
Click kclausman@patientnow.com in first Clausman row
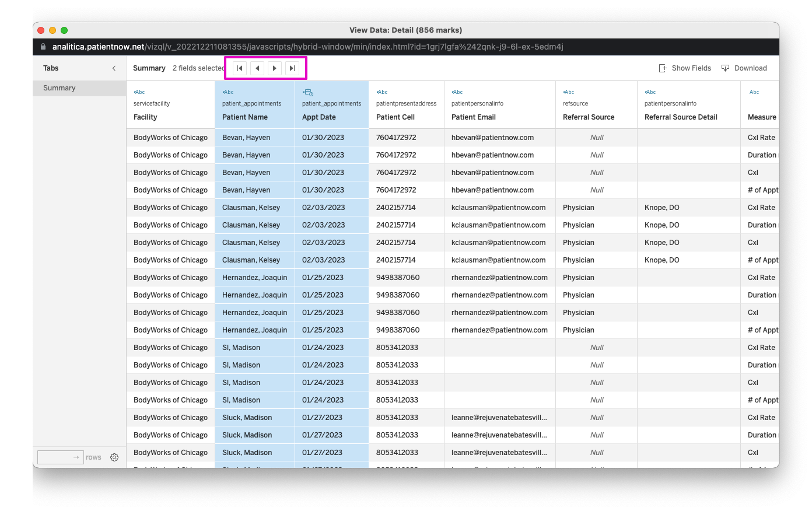click(498, 208)
